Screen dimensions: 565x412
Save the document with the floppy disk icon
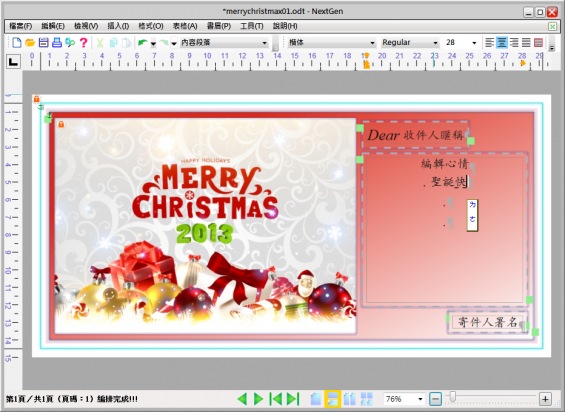click(x=43, y=43)
